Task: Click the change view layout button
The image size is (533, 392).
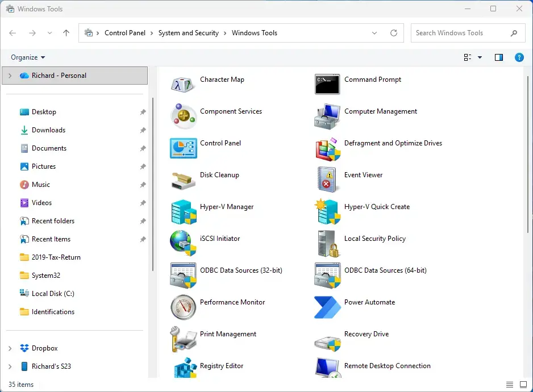Action: 468,57
